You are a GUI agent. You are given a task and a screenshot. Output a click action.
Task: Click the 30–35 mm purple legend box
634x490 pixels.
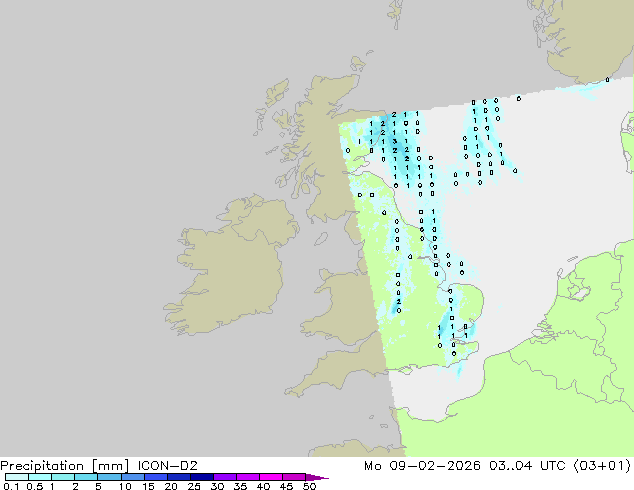pyautogui.click(x=225, y=477)
